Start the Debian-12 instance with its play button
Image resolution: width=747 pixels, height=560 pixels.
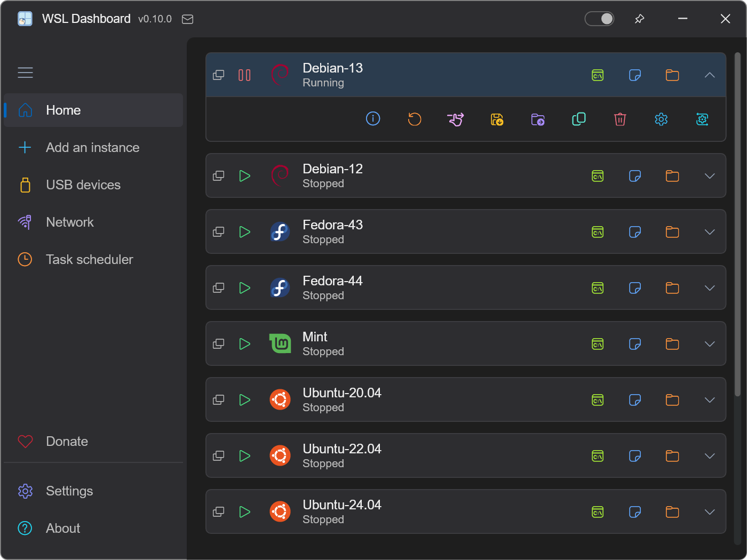pos(245,176)
